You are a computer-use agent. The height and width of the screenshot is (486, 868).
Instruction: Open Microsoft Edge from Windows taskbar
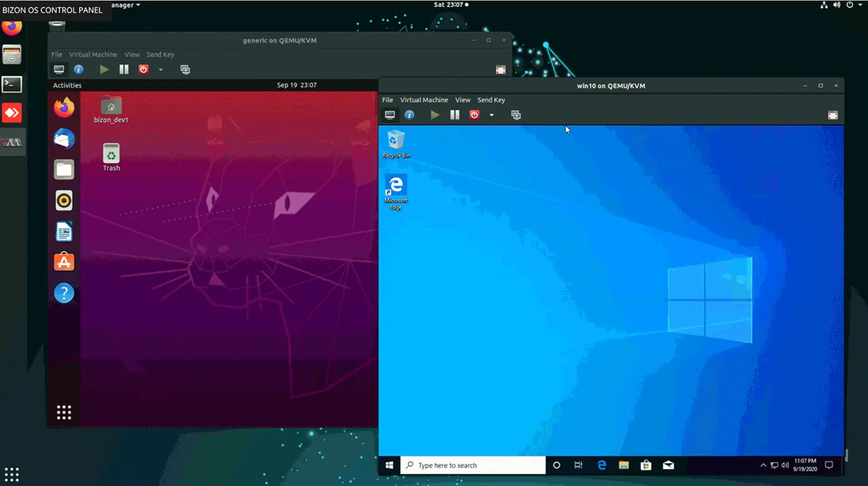tap(602, 465)
